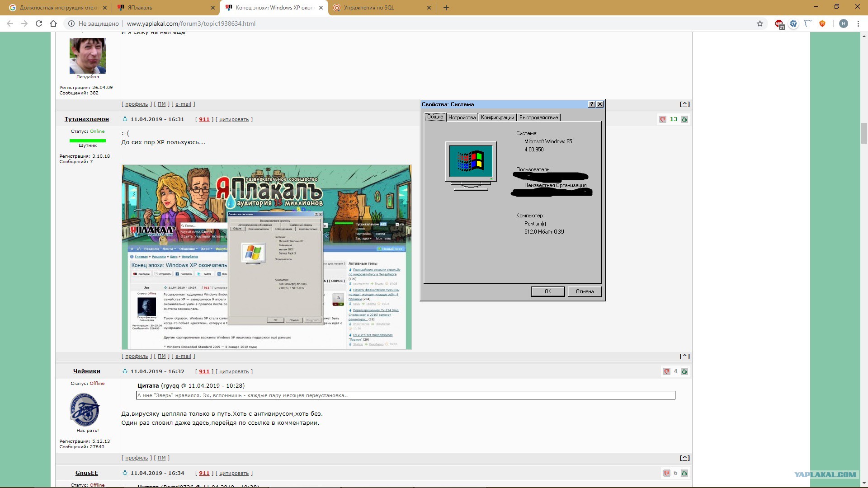
Task: Click the help '?' button in Свойства: Система
Action: coord(592,104)
